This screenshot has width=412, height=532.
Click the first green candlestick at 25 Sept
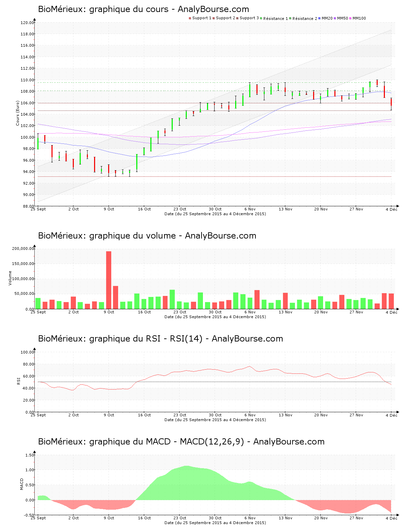point(38,141)
